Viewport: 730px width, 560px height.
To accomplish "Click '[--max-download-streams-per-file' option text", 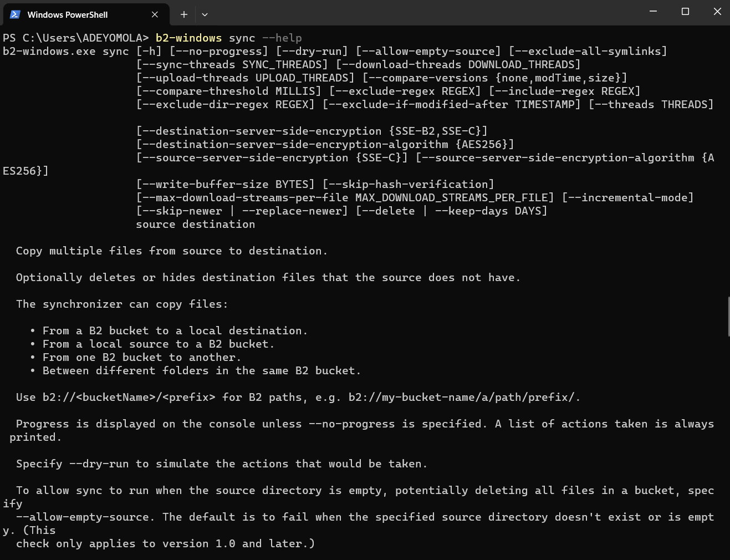I will pyautogui.click(x=242, y=197).
